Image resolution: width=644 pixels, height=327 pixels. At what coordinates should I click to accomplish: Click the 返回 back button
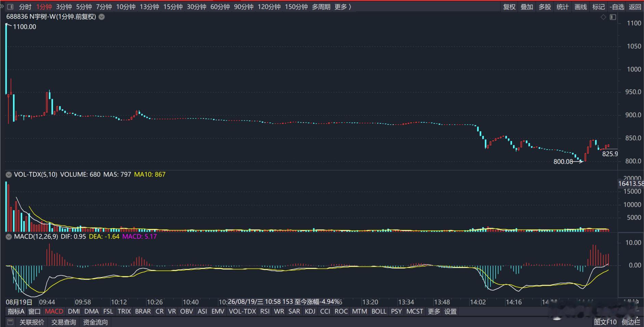click(x=635, y=7)
